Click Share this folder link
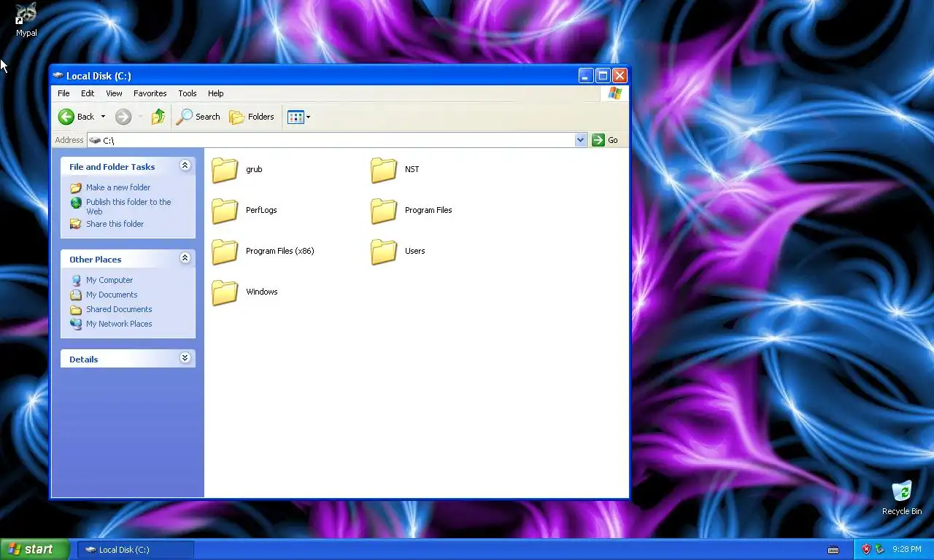The image size is (934, 560). point(115,224)
